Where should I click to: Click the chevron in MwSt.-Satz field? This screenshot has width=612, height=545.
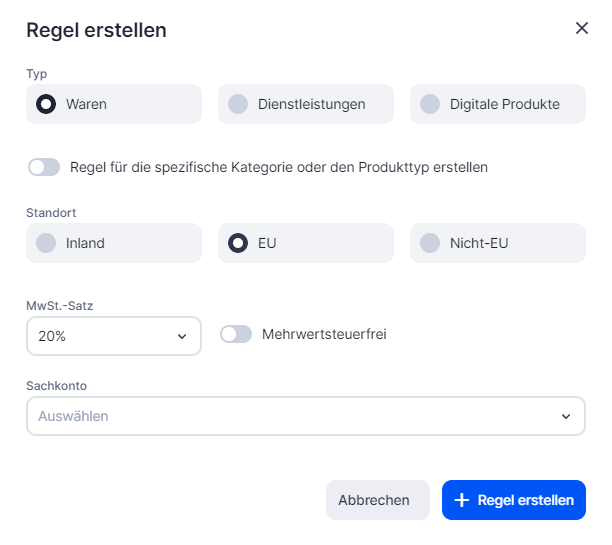[x=182, y=336]
